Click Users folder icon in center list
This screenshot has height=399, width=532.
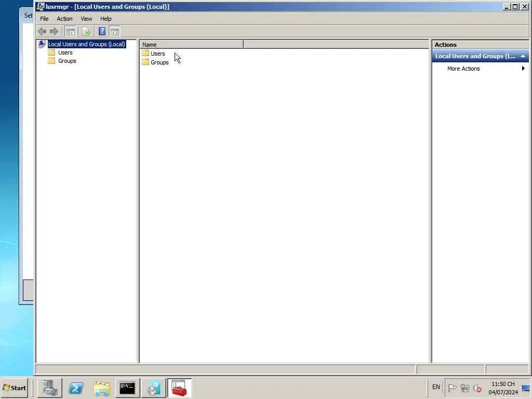click(x=145, y=54)
